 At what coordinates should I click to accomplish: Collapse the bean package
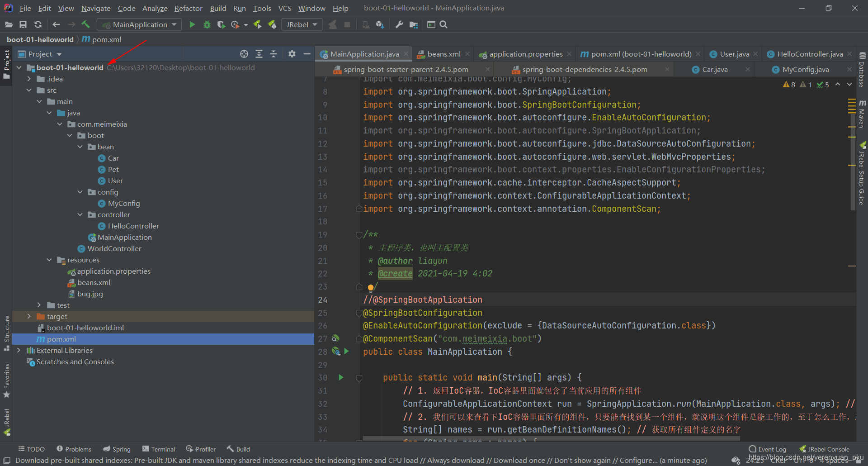80,147
